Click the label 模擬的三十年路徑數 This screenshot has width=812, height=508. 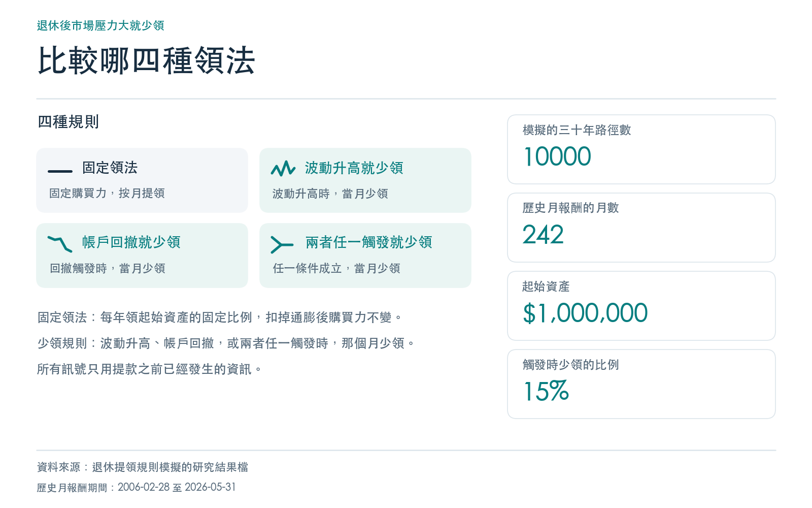pos(577,130)
